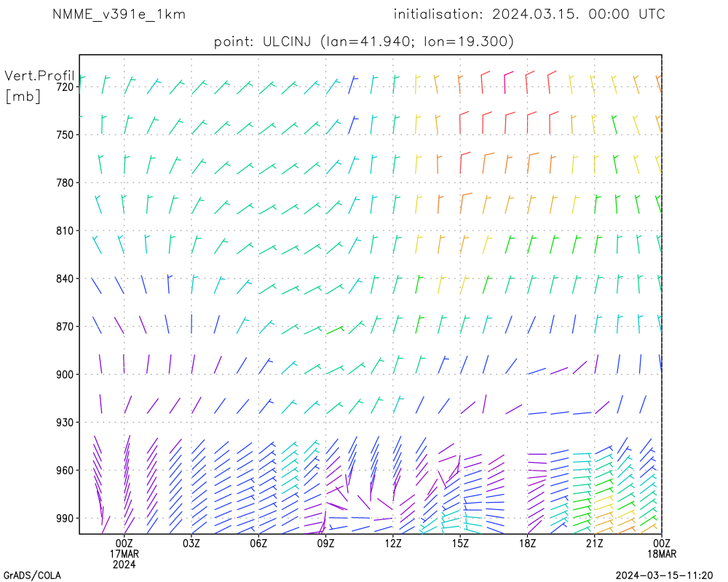The height and width of the screenshot is (582, 728).
Task: Click the 840 pressure level label
Action: click(65, 279)
